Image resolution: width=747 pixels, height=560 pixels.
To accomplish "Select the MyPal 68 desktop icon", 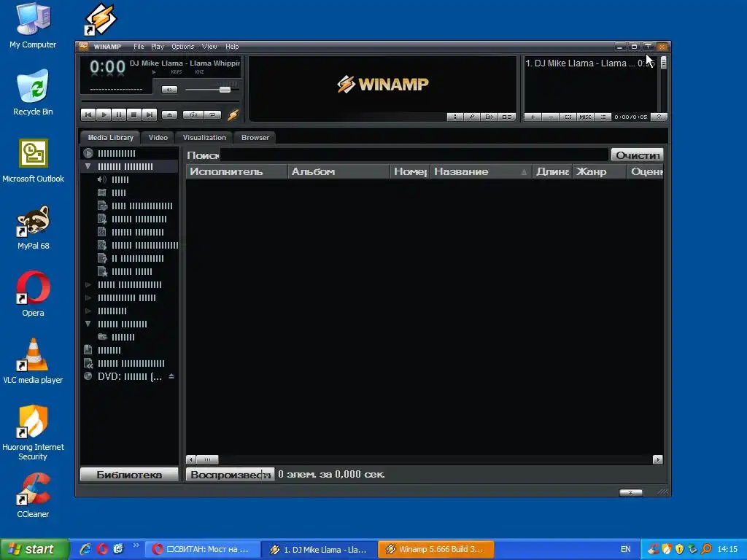I will 33,227.
